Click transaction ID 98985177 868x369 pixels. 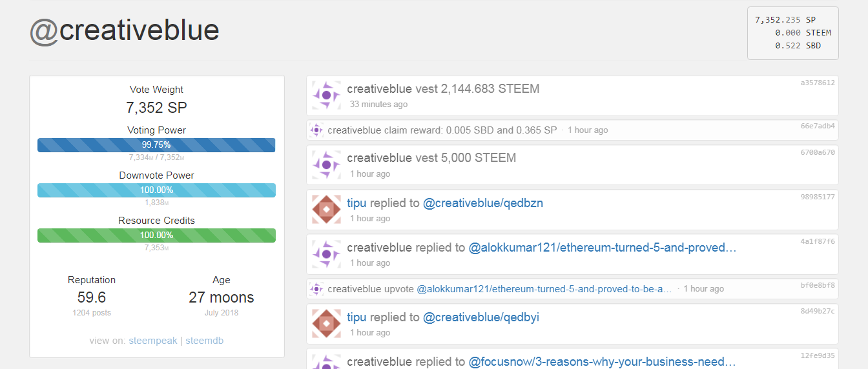coord(818,197)
